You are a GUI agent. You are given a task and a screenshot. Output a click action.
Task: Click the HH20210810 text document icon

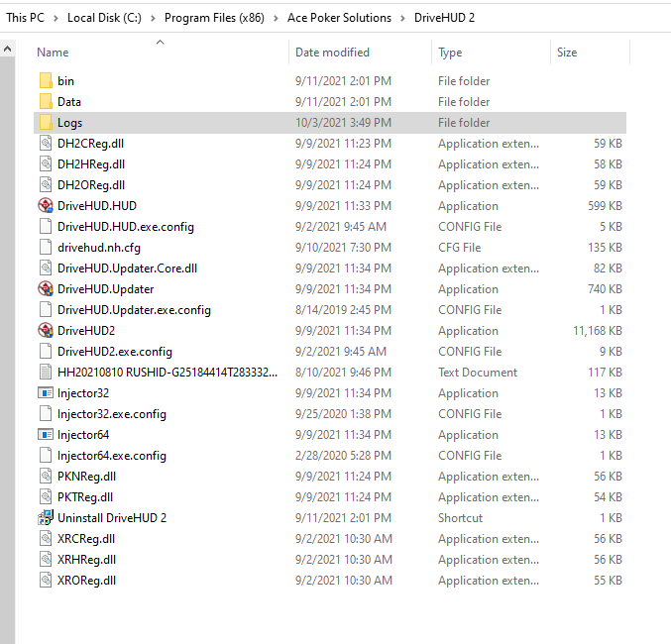click(x=46, y=373)
